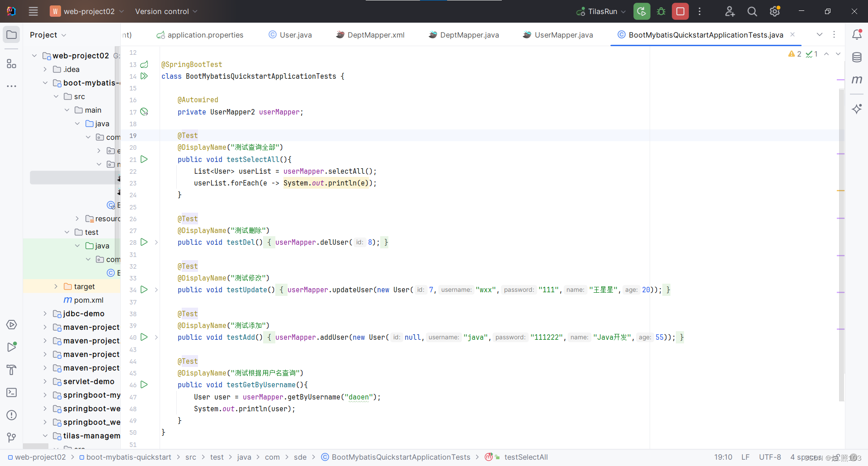Open Search Everywhere magnifier

click(x=752, y=11)
